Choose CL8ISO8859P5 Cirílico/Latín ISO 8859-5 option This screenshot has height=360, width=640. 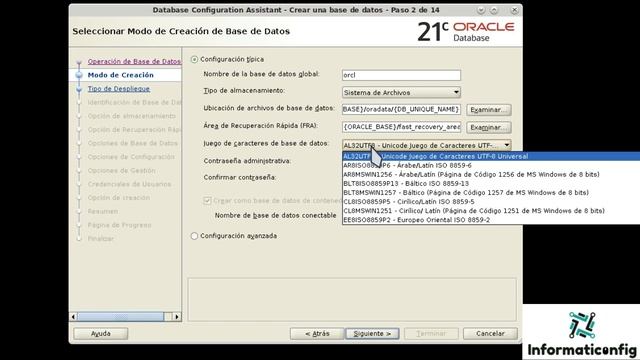(491, 201)
